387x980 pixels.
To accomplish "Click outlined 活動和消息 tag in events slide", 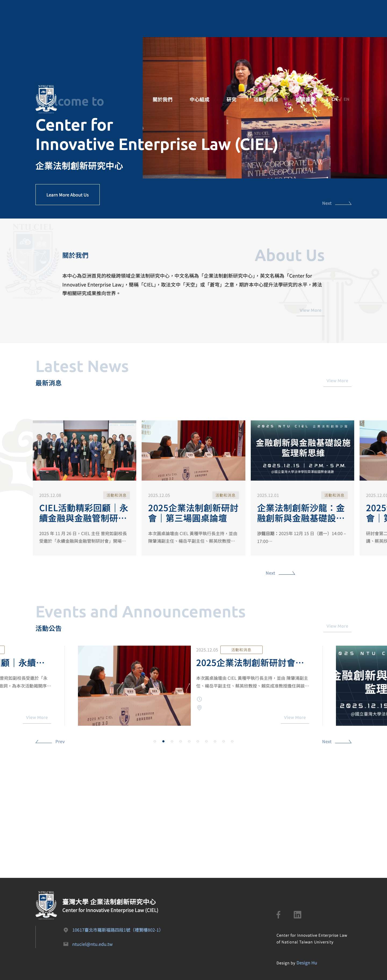I will 241,650.
